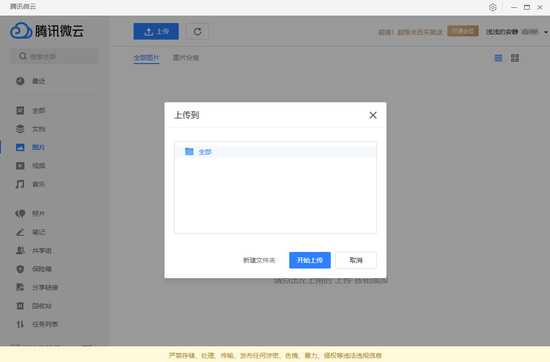Image resolution: width=550 pixels, height=362 pixels.
Task: Click the 开始上传 button
Action: (310, 260)
